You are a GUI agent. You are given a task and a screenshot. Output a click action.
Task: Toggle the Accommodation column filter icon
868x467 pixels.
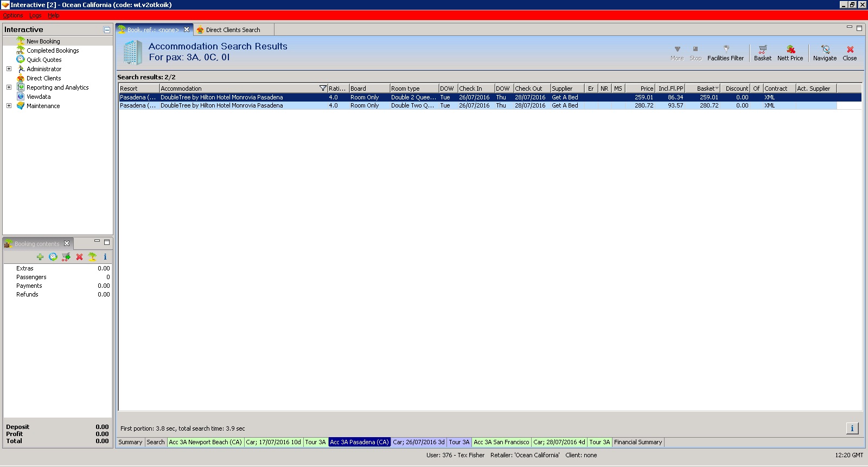click(x=323, y=89)
